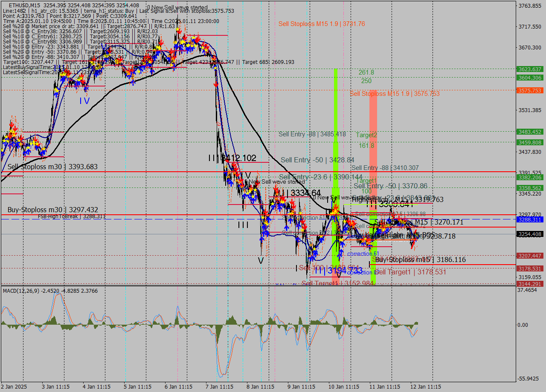This screenshot has height=392, width=546.
Task: Click the 'Sell Target1 | 3178.531' label
Action: pos(410,272)
